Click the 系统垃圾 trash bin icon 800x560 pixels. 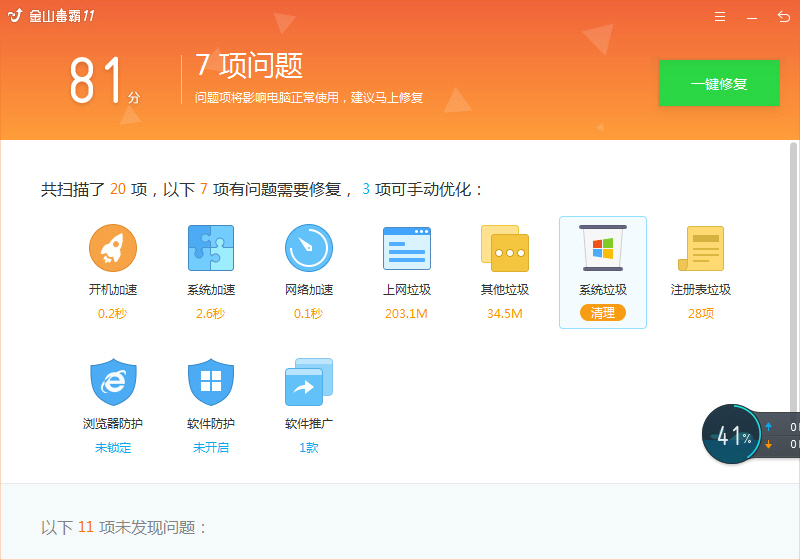(x=603, y=248)
